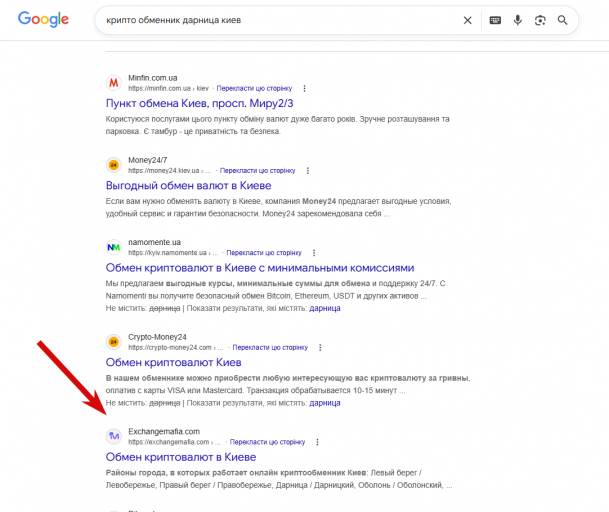
Task: Open 'Обмен криптовалют Киев' result title
Action: pyautogui.click(x=174, y=362)
